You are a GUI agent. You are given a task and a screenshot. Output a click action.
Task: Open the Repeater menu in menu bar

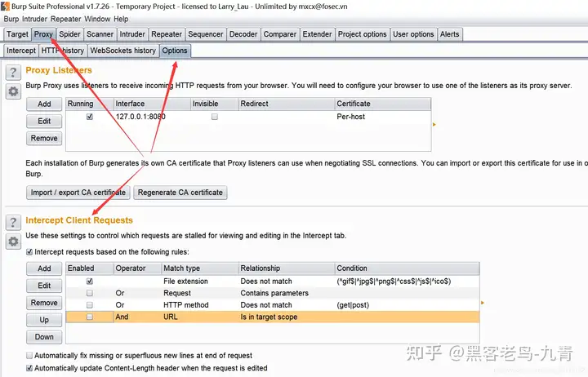point(65,19)
